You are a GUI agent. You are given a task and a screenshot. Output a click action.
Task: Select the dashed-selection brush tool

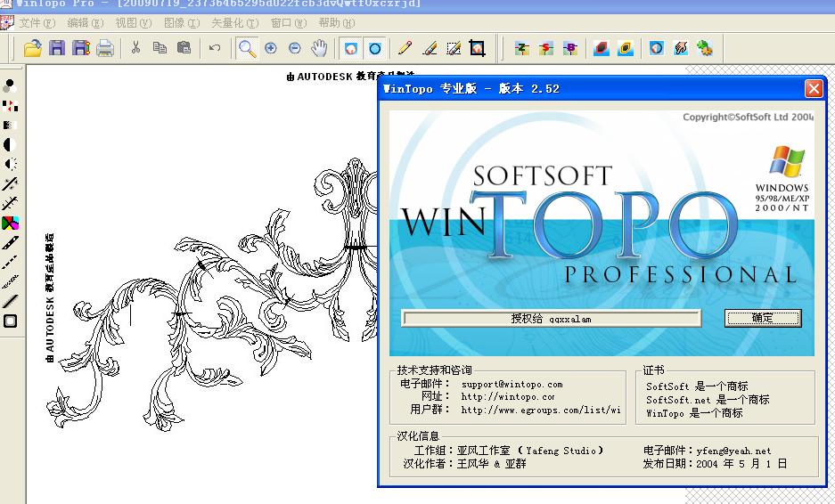coord(454,48)
